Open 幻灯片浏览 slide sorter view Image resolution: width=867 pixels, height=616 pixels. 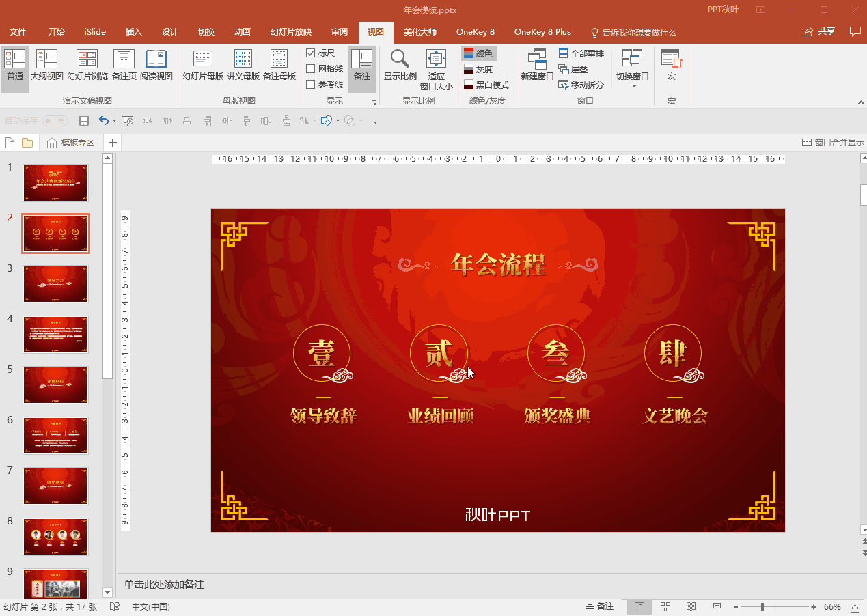(x=87, y=67)
